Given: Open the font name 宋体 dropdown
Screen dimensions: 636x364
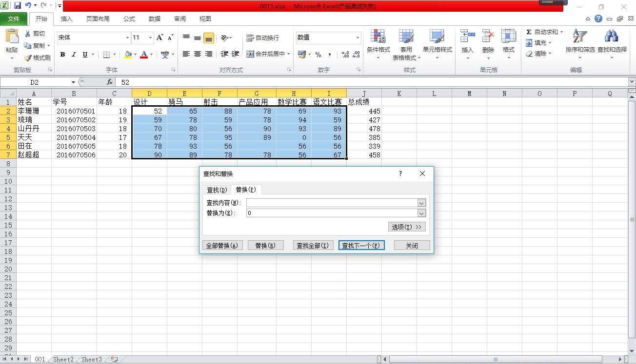Looking at the screenshot, I should click(127, 38).
